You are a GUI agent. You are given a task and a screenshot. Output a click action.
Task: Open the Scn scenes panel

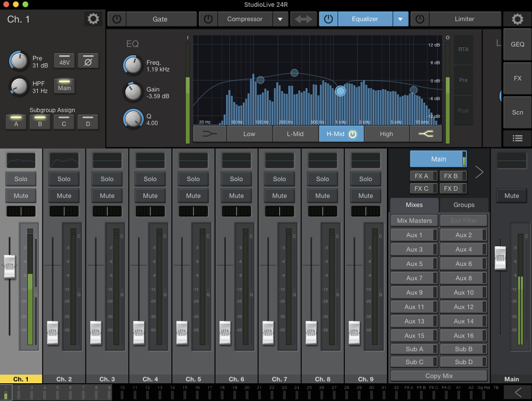coord(517,112)
